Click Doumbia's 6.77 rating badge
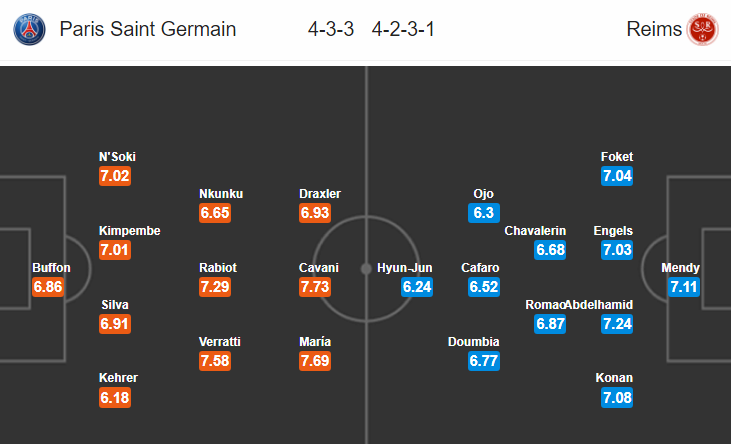Image resolution: width=731 pixels, height=444 pixels. tap(485, 361)
